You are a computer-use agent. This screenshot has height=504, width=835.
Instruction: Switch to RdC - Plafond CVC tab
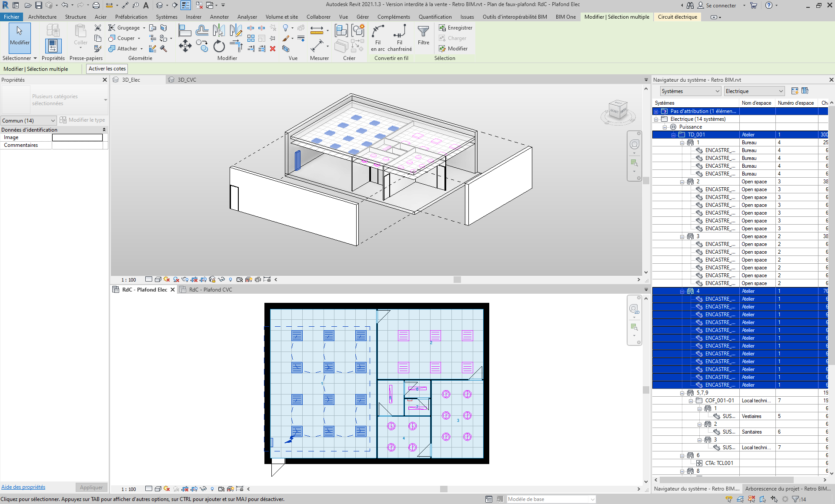(210, 290)
